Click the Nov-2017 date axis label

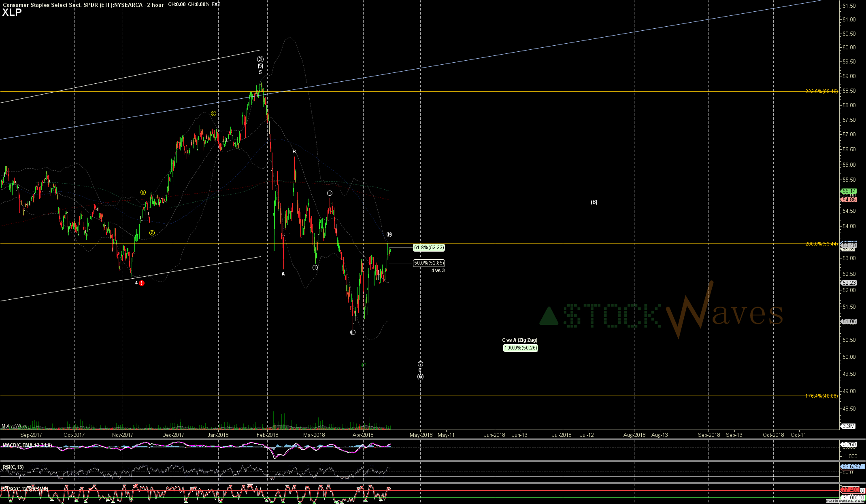pos(123,435)
